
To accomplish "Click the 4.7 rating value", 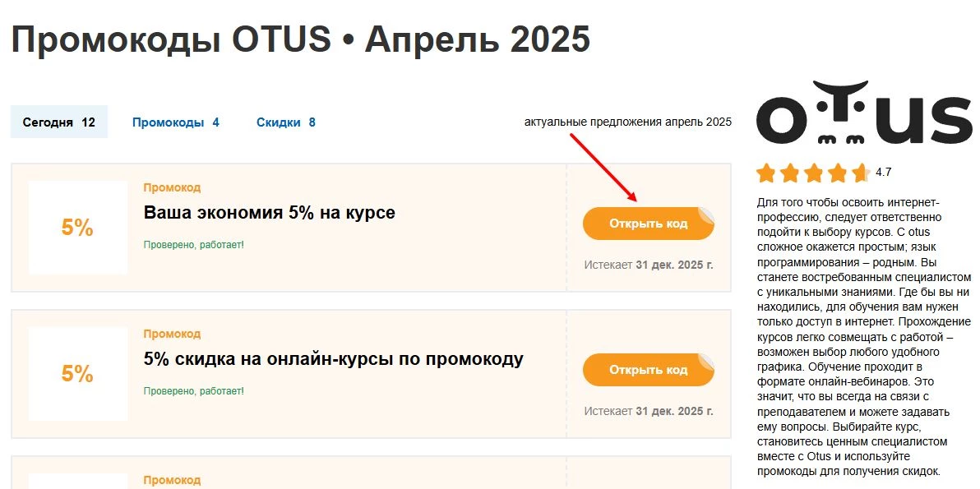I will click(x=882, y=173).
